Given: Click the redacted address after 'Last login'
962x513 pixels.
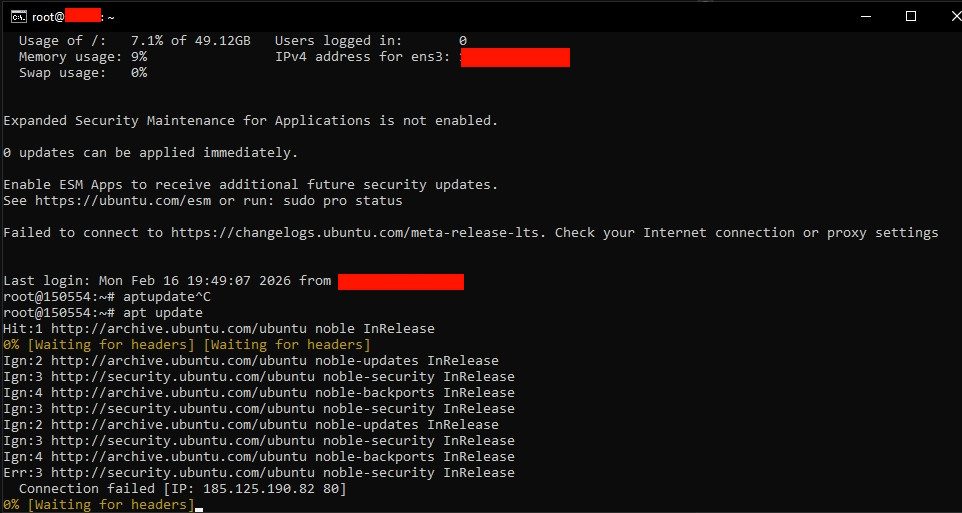Looking at the screenshot, I should pos(400,281).
